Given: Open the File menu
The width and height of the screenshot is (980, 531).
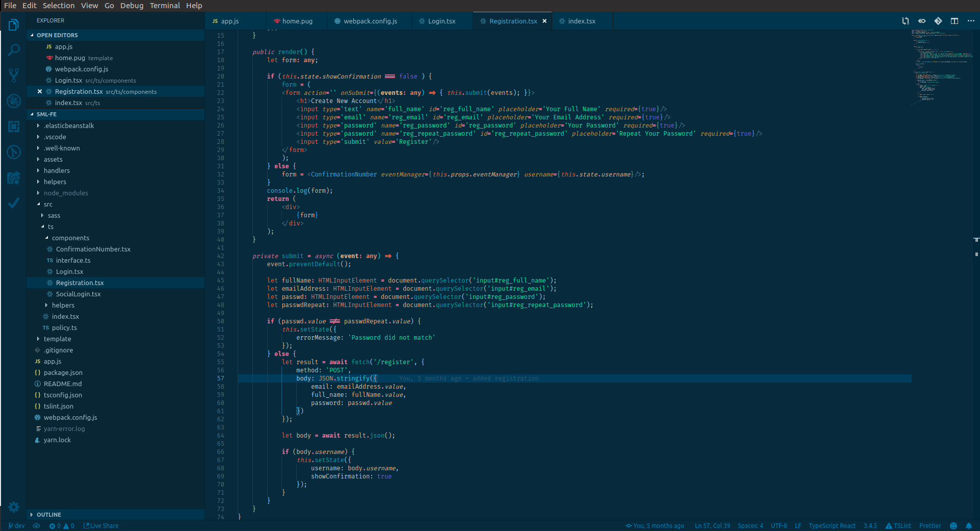Looking at the screenshot, I should point(10,6).
